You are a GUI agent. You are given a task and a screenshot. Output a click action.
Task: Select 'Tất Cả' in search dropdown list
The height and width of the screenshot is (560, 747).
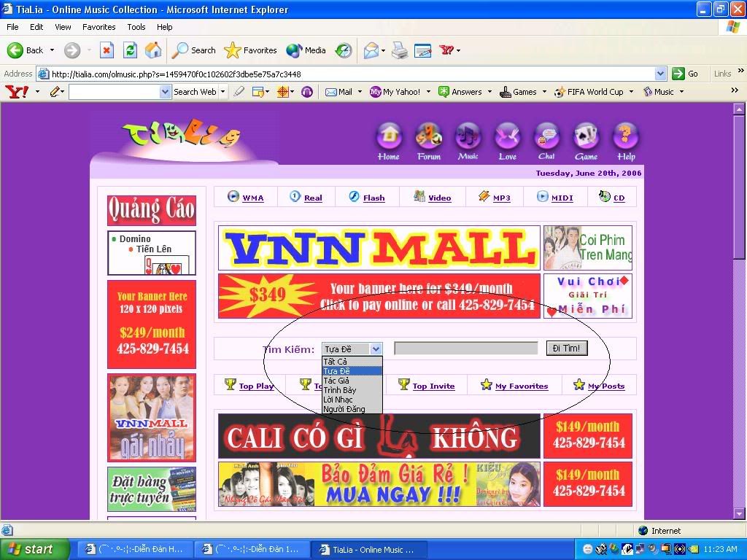tap(336, 362)
